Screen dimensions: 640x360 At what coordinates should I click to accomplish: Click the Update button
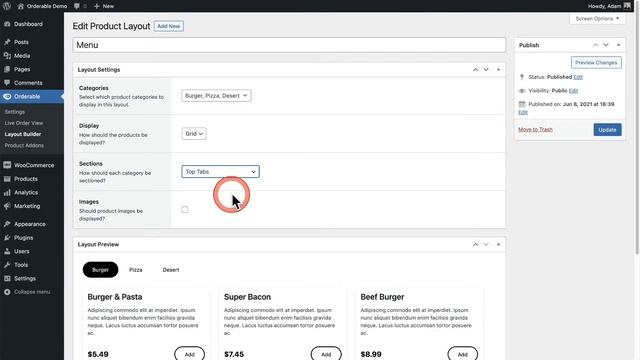607,130
